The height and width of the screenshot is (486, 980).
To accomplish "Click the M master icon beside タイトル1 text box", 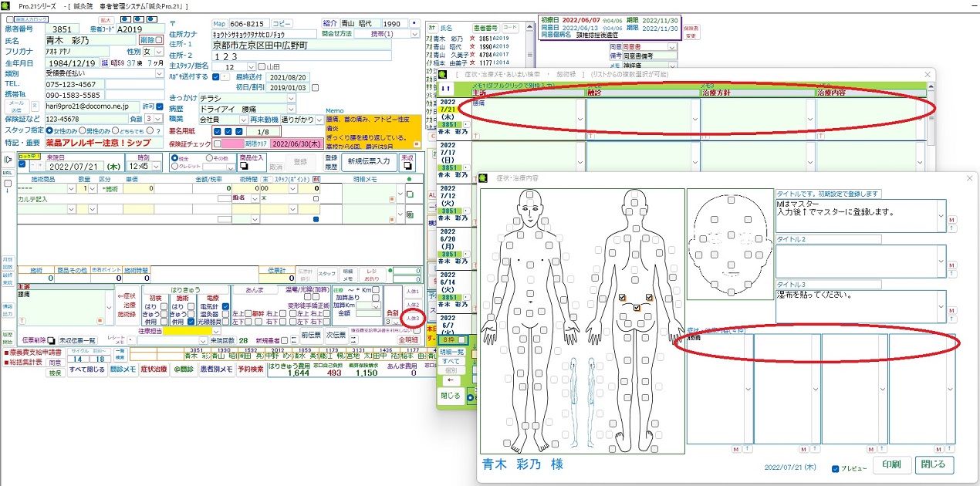I will click(x=951, y=220).
